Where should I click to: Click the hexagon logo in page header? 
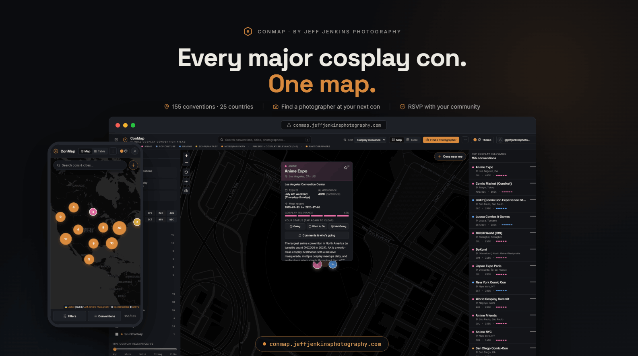click(248, 31)
